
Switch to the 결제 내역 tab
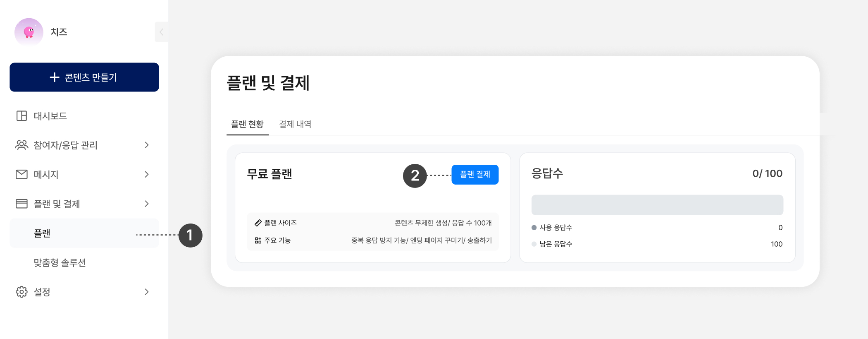[295, 124]
